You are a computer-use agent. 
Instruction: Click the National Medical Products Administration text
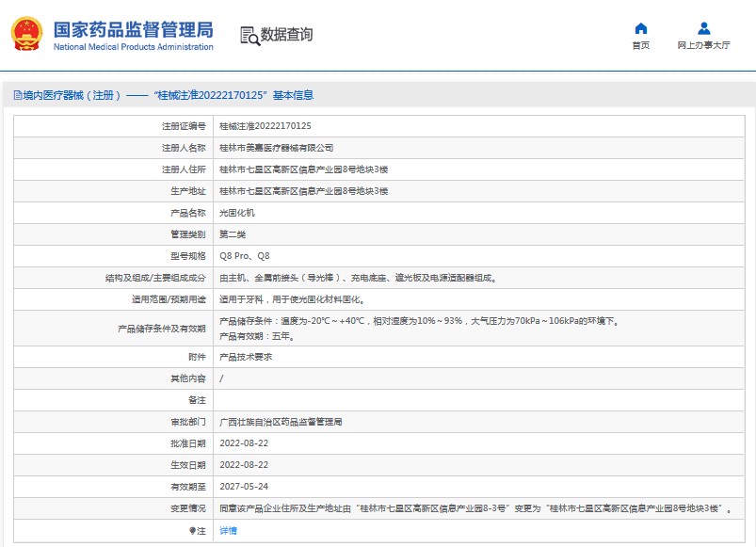(x=133, y=47)
